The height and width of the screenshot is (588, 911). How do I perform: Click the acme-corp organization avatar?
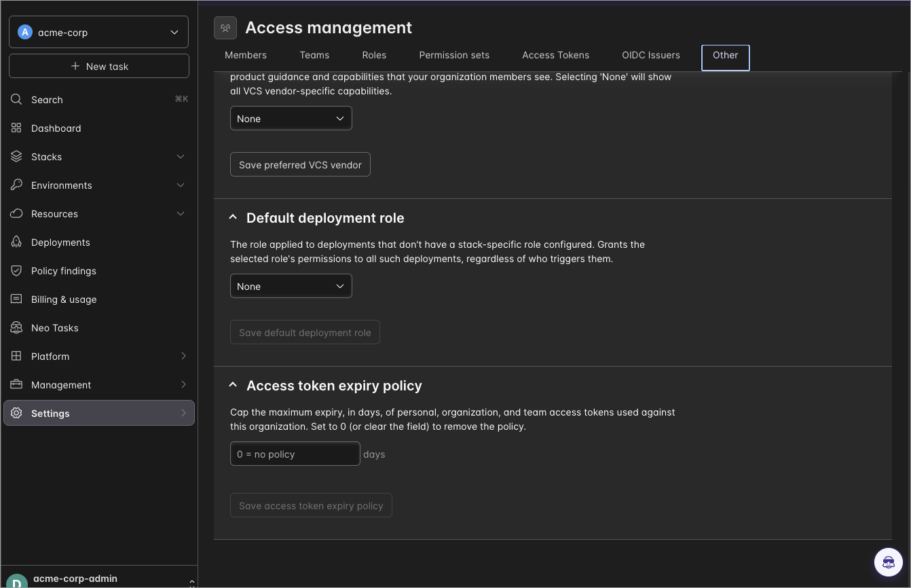25,32
